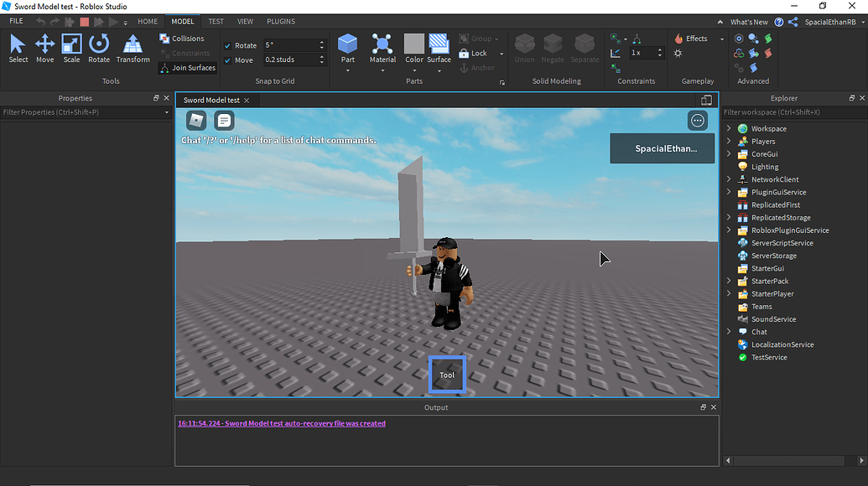The width and height of the screenshot is (868, 486).
Task: Select the Rotate tool in the Tools section
Action: [x=98, y=48]
